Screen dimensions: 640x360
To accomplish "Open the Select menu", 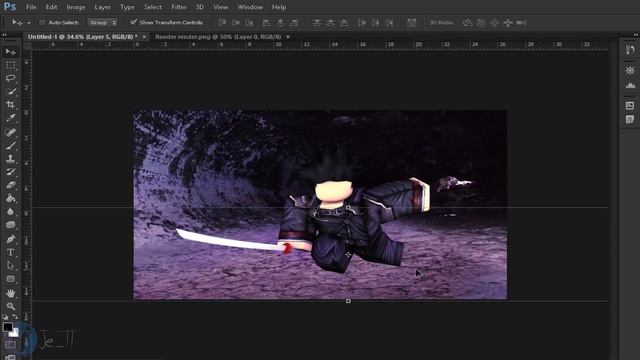I will pyautogui.click(x=153, y=7).
